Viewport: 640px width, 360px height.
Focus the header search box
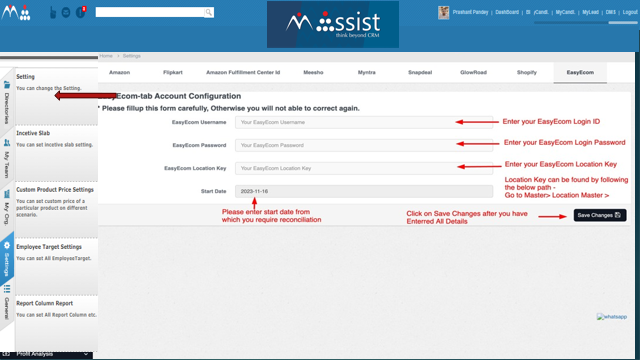coord(150,12)
